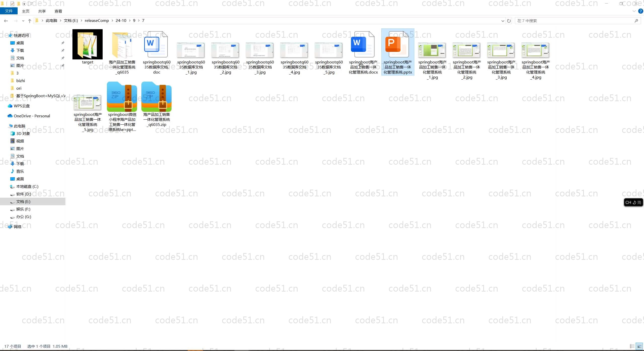The image size is (644, 351).
Task: Switch to large icons view layout
Action: 639,346
